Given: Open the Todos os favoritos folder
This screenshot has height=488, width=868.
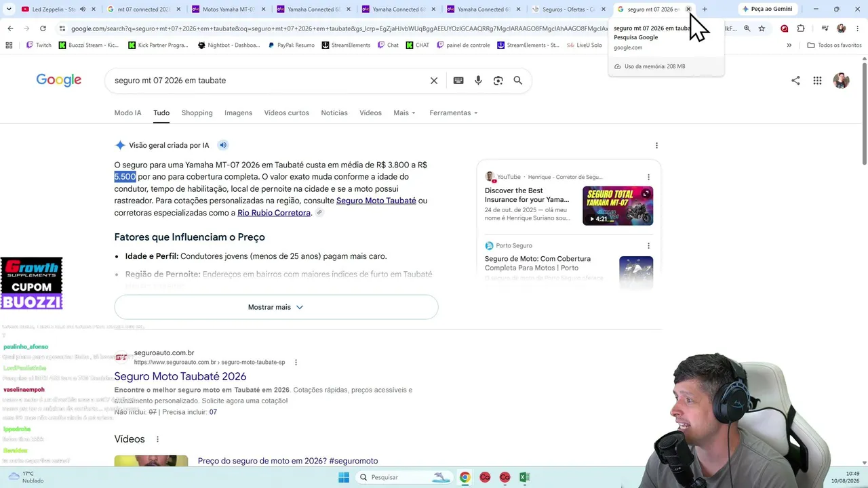Looking at the screenshot, I should (835, 45).
